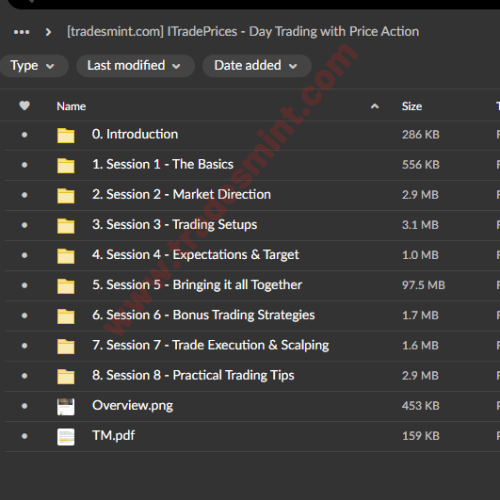Toggle favorite dot for Session 7 row
The height and width of the screenshot is (500, 500).
[x=24, y=346]
